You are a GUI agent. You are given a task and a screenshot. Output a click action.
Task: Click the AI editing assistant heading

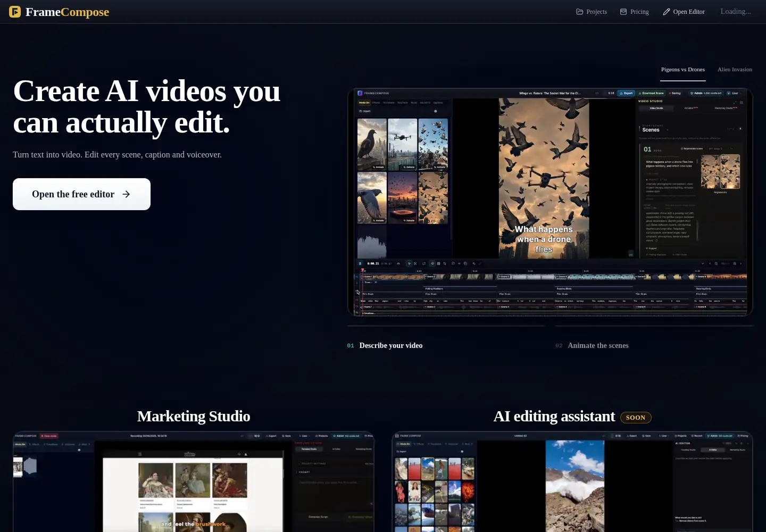pyautogui.click(x=554, y=416)
